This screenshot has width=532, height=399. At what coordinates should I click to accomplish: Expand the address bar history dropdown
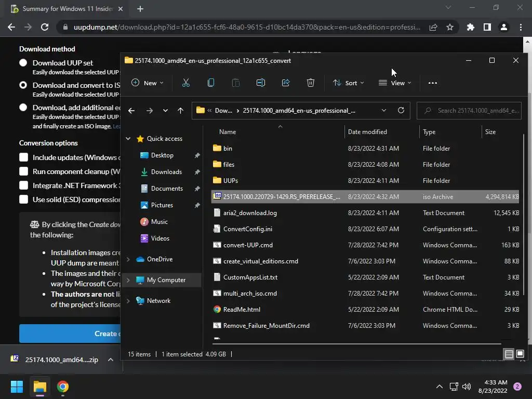click(384, 110)
